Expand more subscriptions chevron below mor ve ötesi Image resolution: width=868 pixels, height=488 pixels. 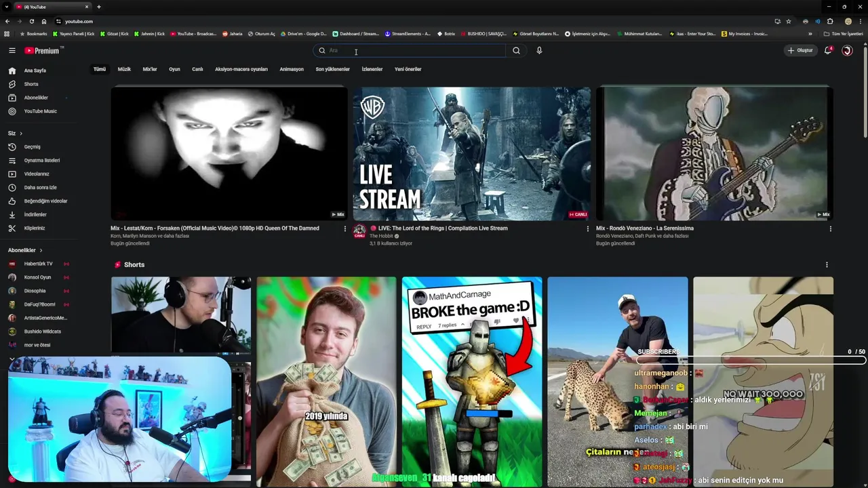click(12, 359)
